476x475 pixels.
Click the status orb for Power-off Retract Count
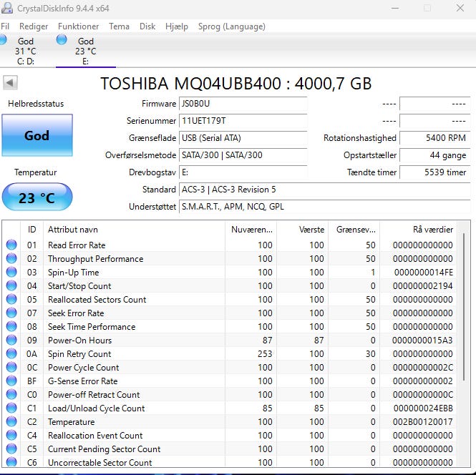point(11,394)
